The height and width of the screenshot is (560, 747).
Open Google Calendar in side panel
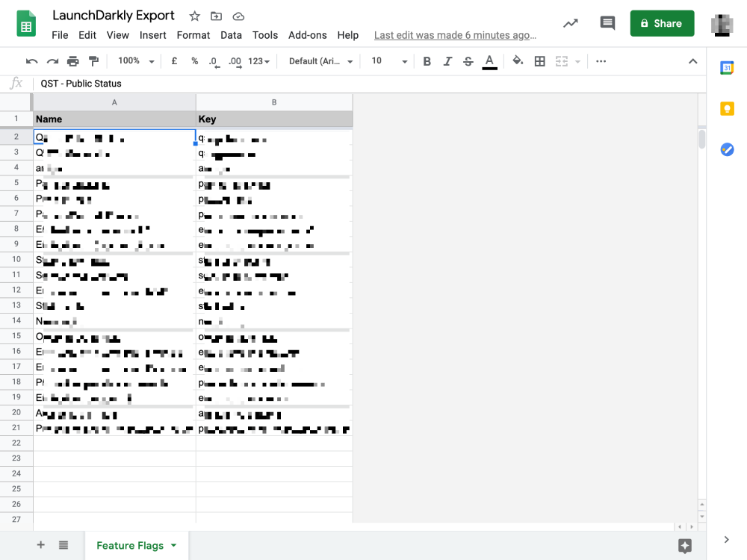(727, 68)
